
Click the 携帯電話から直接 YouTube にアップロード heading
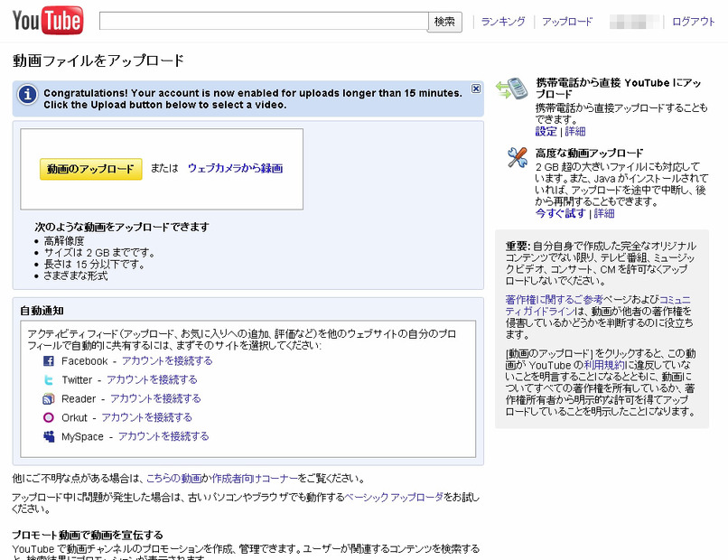coord(619,89)
